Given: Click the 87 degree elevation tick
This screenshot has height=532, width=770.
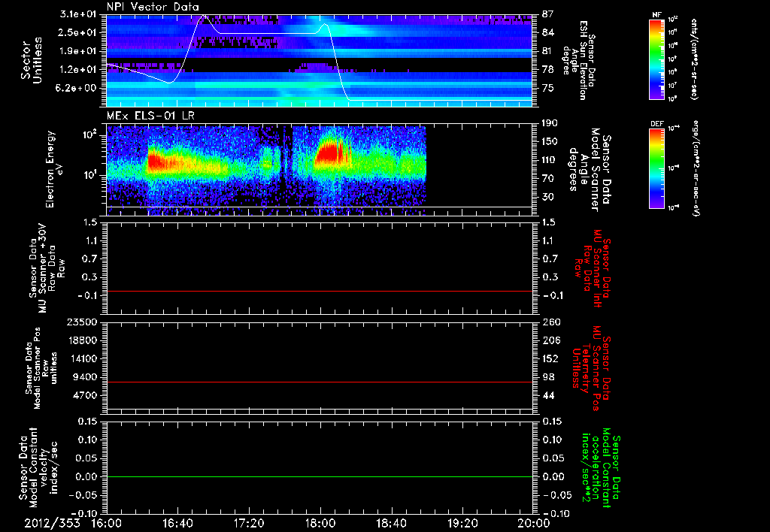Looking at the screenshot, I should click(548, 14).
